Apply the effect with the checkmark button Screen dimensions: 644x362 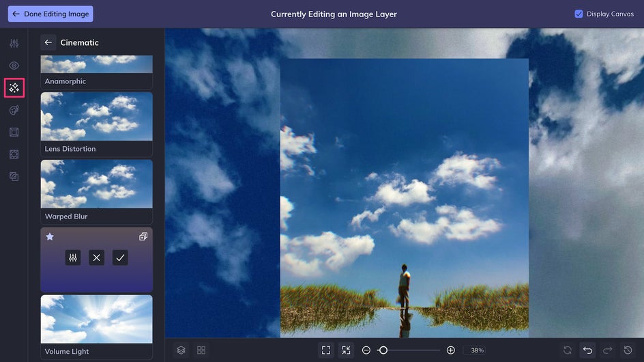pyautogui.click(x=120, y=257)
